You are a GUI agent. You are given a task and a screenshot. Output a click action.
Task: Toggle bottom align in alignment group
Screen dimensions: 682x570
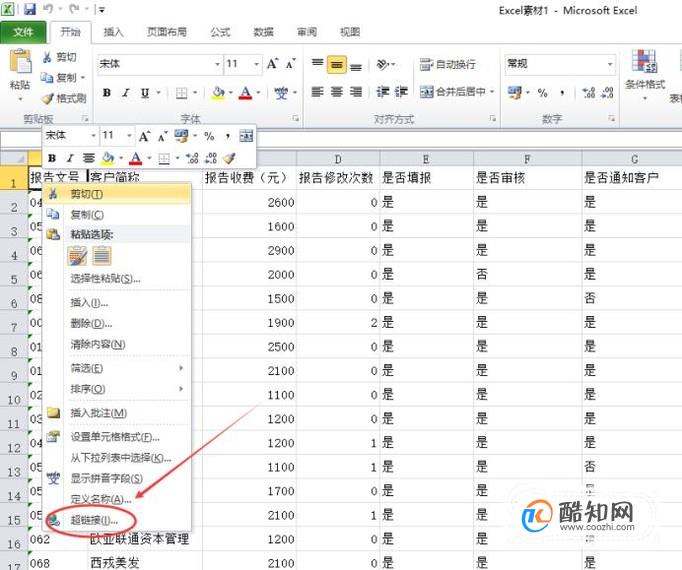[356, 65]
